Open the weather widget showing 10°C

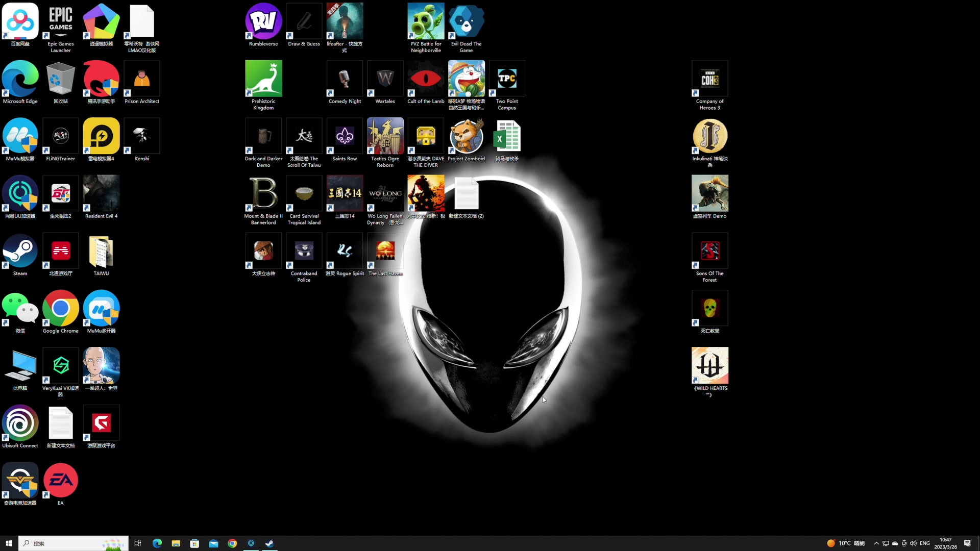pos(846,543)
